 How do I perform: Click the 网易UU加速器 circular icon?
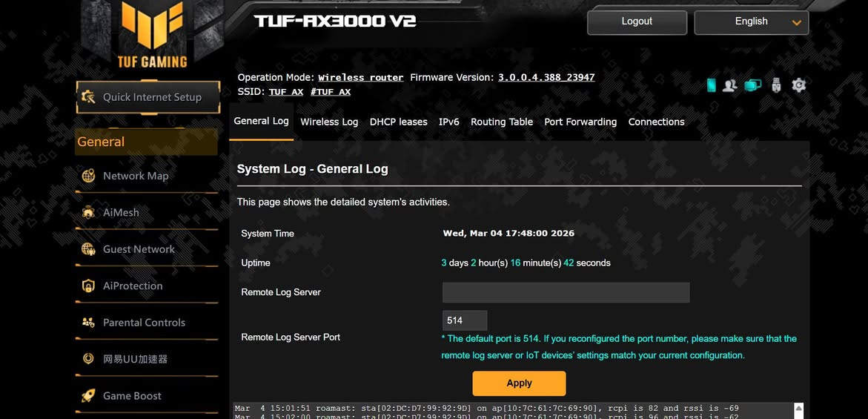coord(88,359)
